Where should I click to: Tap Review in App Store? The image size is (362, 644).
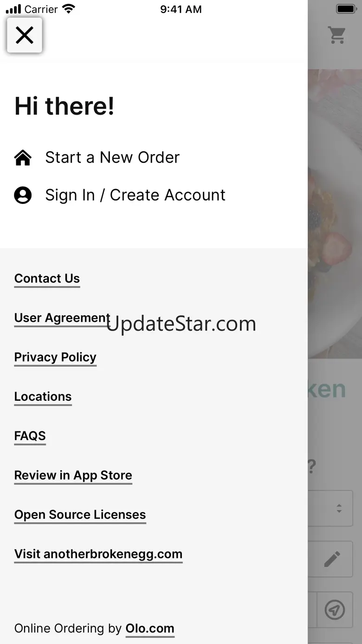coord(73,475)
